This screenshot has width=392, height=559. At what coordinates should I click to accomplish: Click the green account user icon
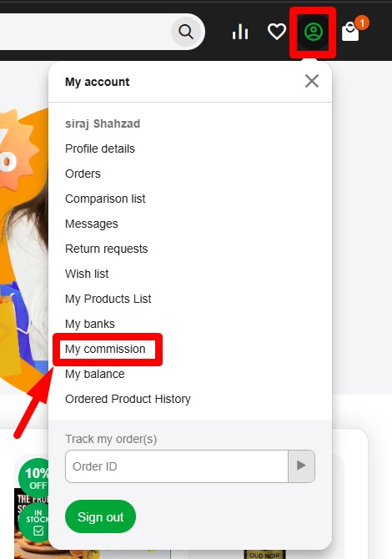point(314,32)
